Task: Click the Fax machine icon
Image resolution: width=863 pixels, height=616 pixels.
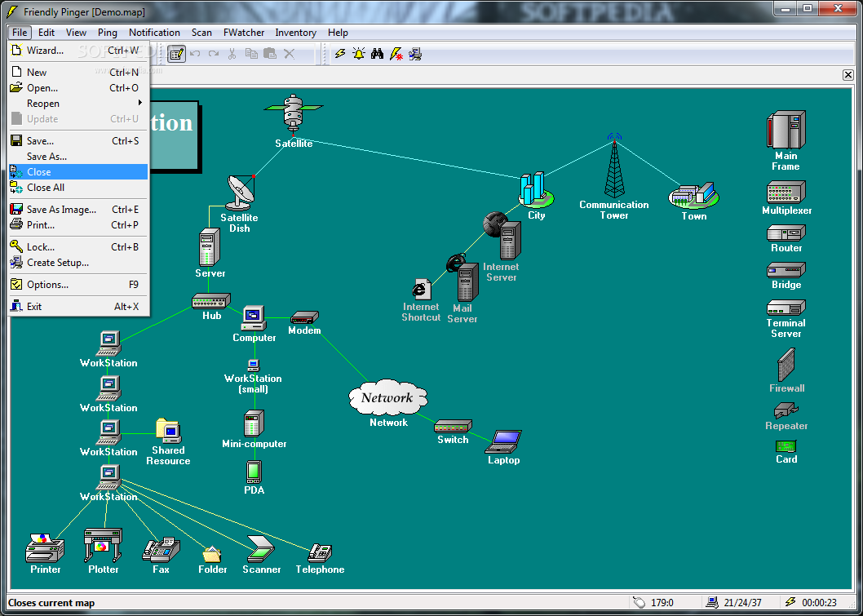Action: 161,549
